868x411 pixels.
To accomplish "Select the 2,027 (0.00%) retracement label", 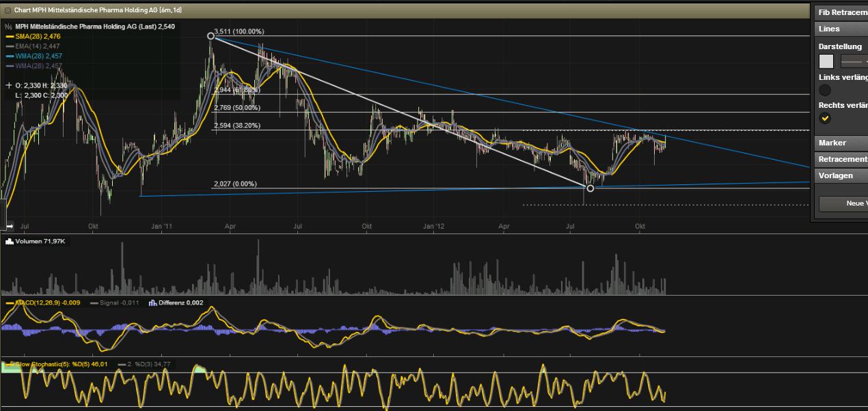I will pos(234,184).
